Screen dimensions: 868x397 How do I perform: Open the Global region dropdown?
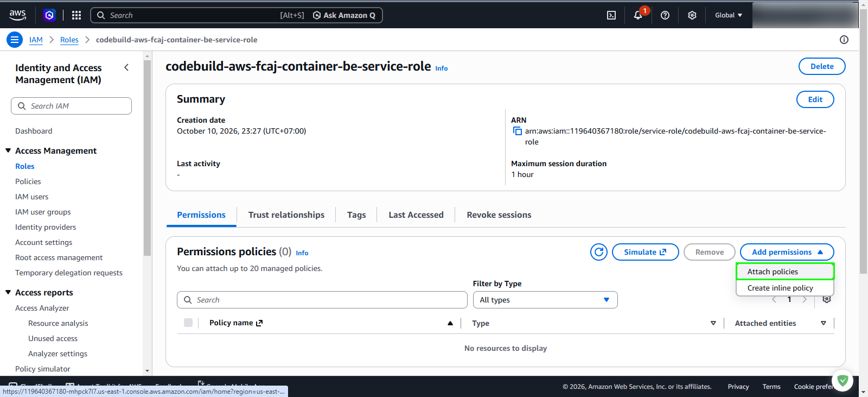click(729, 15)
